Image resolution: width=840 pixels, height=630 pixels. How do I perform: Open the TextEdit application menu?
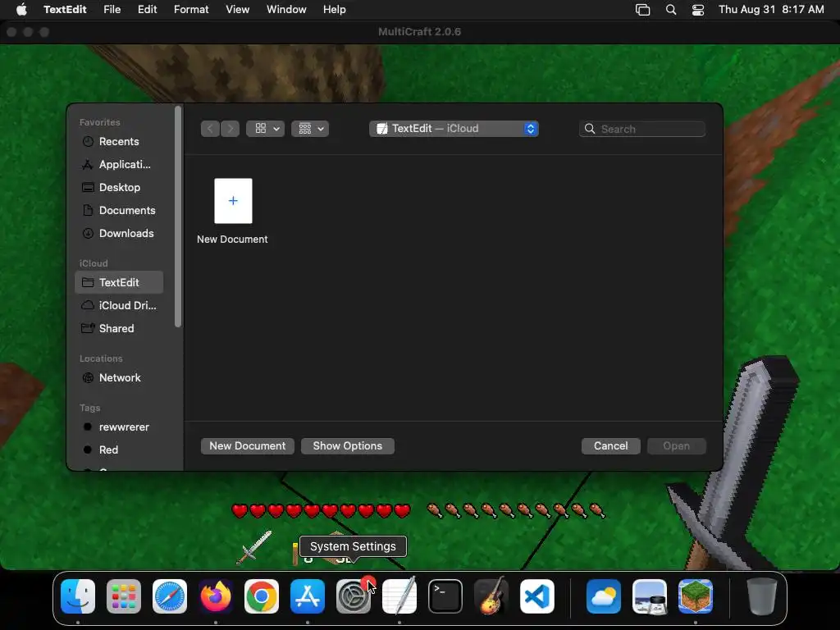tap(65, 10)
